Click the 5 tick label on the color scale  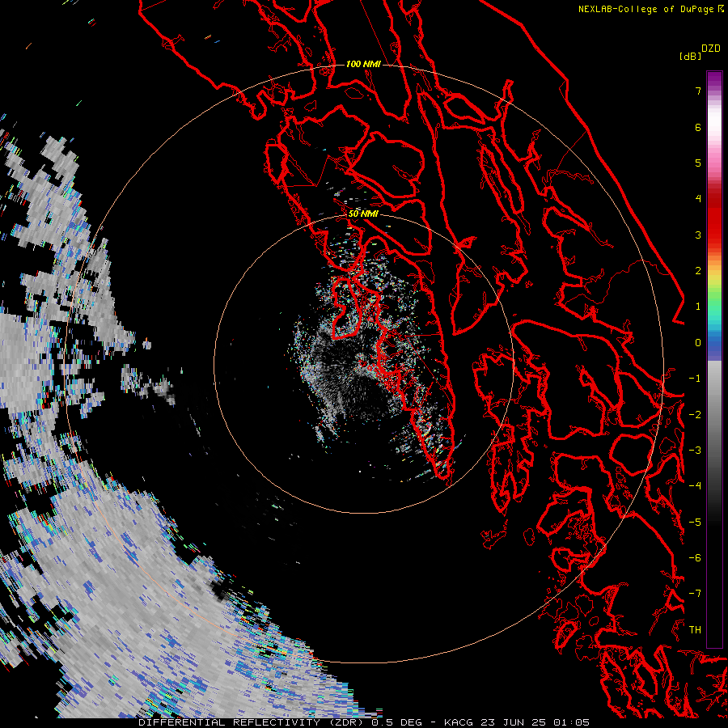[698, 163]
